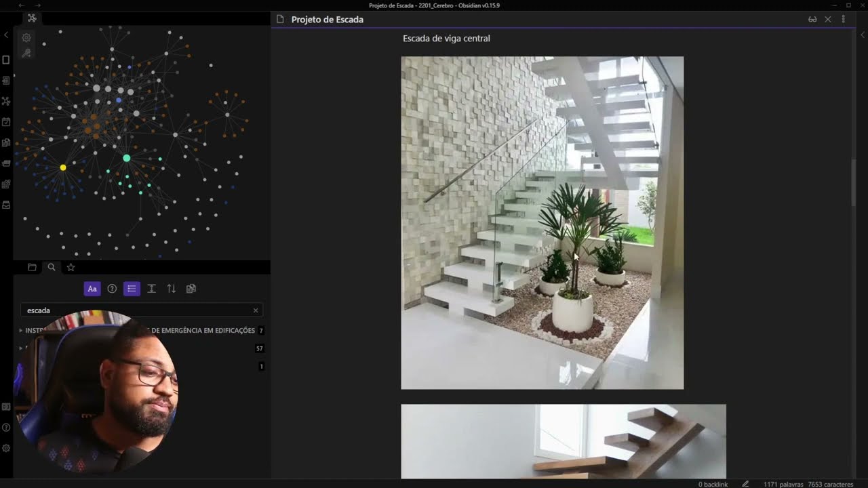Open Obsidian settings gear at ribbon bottom
868x488 pixels.
click(6, 448)
